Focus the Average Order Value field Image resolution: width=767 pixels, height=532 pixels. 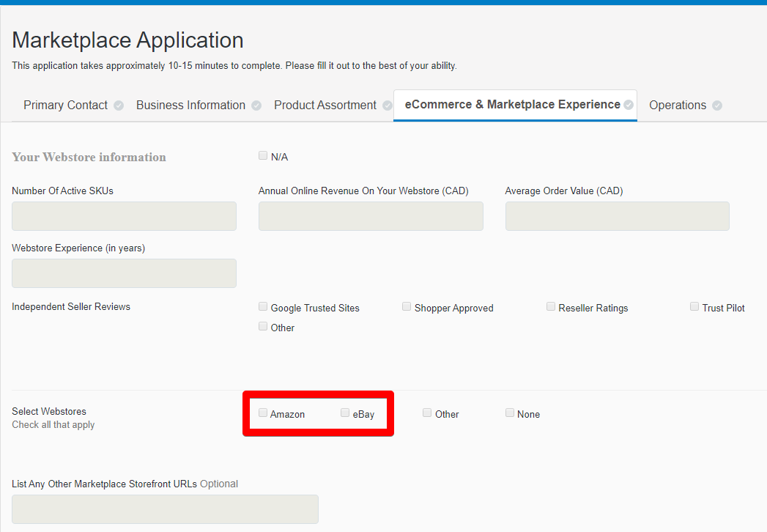point(616,215)
